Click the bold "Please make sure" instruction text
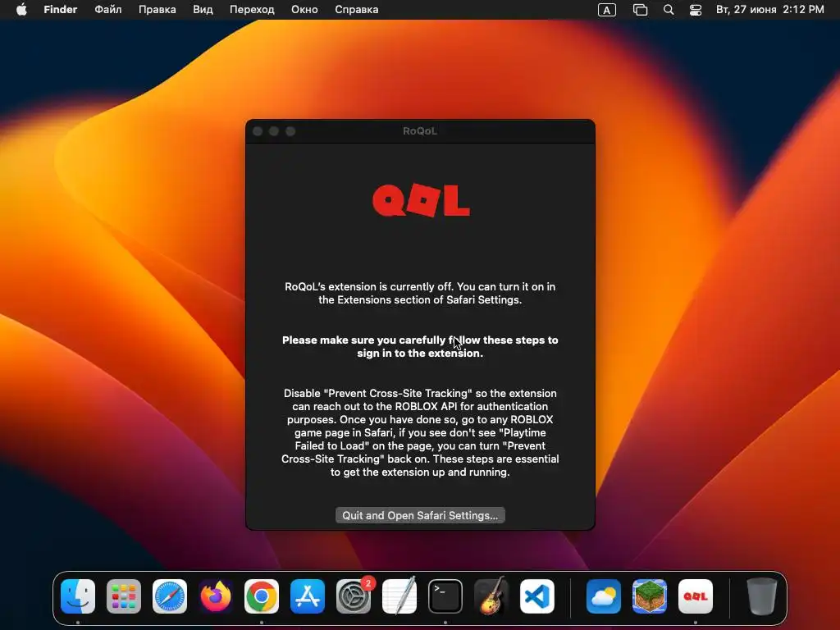 (x=420, y=347)
